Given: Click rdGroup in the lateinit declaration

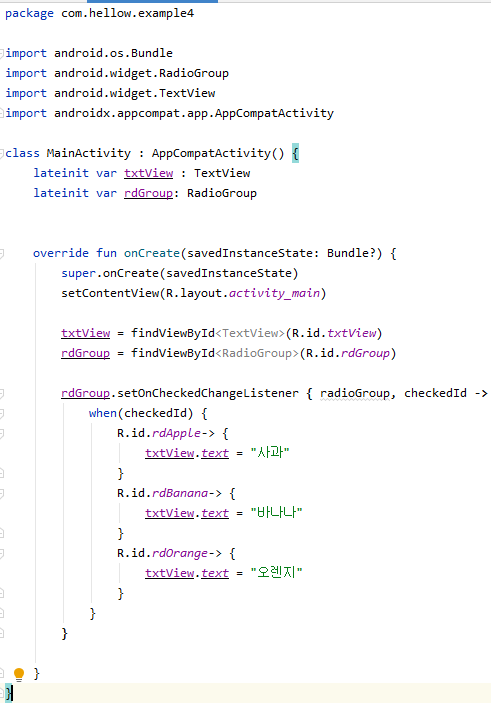Looking at the screenshot, I should pyautogui.click(x=149, y=193).
